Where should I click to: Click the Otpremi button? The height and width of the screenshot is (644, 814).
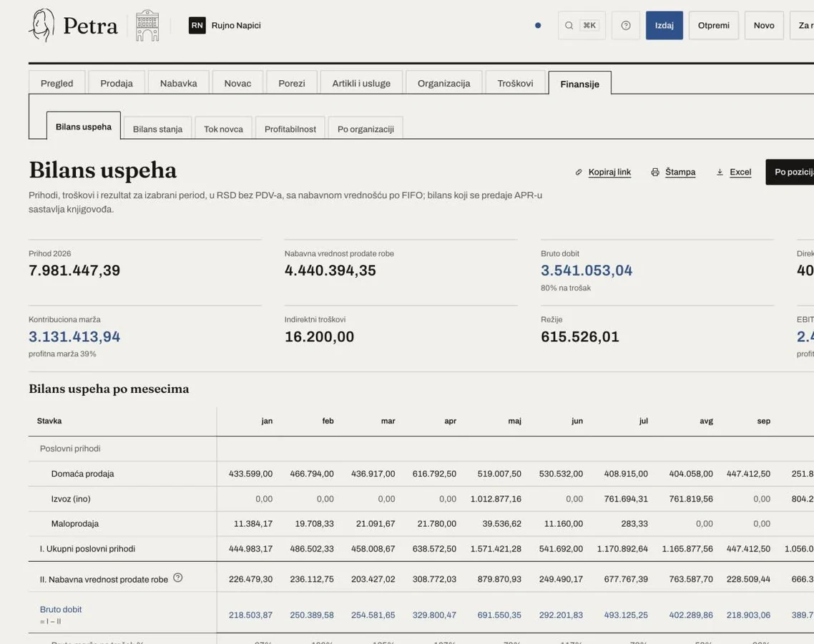pyautogui.click(x=714, y=26)
